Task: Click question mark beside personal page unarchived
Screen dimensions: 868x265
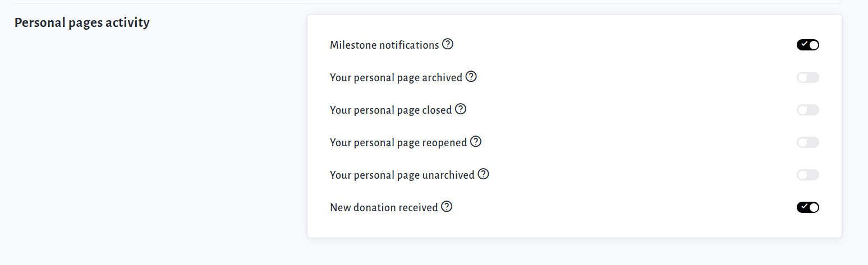Action: (x=483, y=174)
